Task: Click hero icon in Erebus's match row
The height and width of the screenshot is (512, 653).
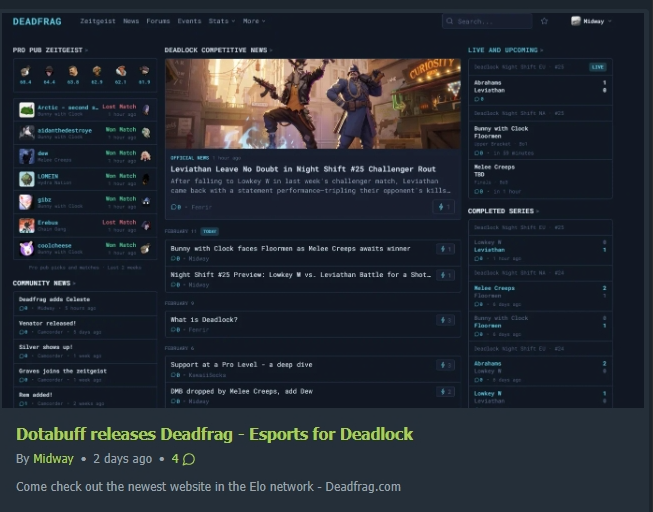Action: [146, 225]
